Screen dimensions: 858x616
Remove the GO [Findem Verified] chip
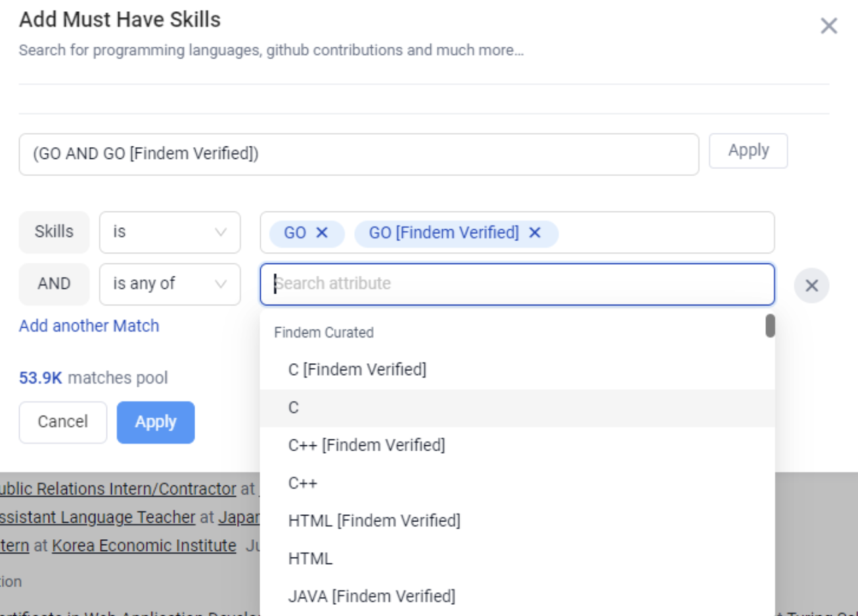coord(535,232)
